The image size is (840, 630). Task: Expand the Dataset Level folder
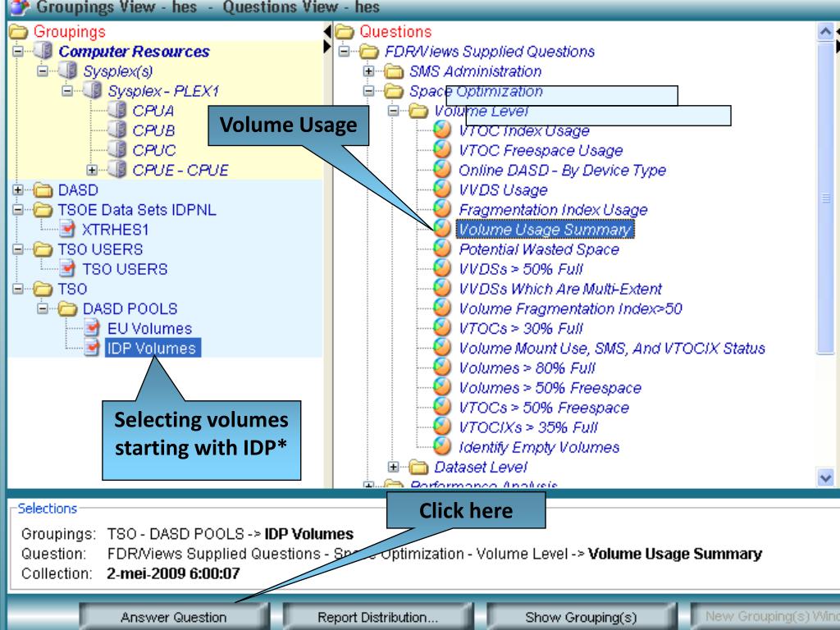pyautogui.click(x=393, y=467)
